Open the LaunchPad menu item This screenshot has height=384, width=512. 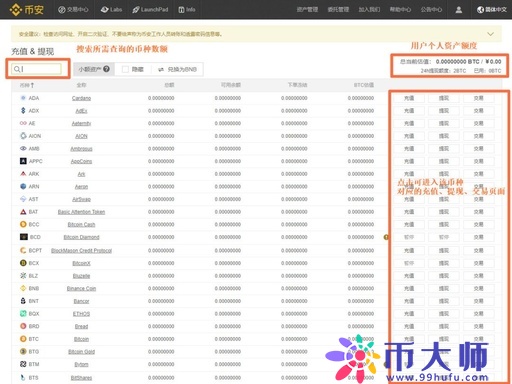(x=150, y=10)
